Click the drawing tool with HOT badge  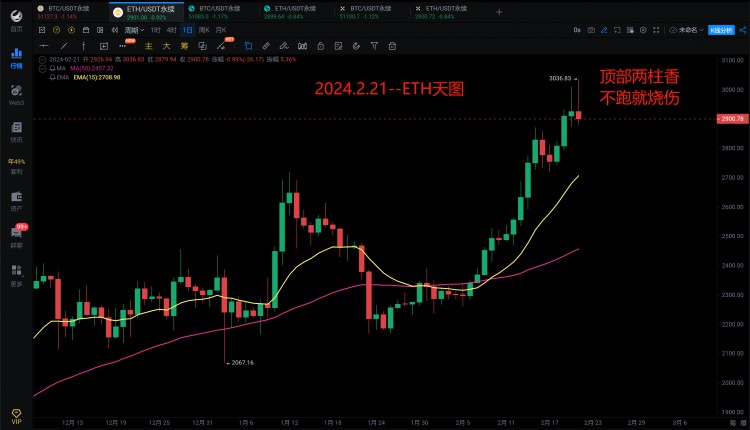[222, 45]
